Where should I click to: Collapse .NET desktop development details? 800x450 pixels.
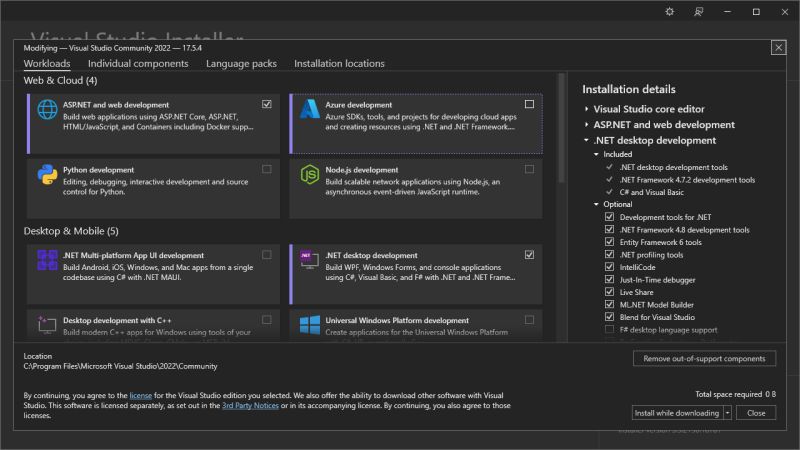tap(586, 140)
